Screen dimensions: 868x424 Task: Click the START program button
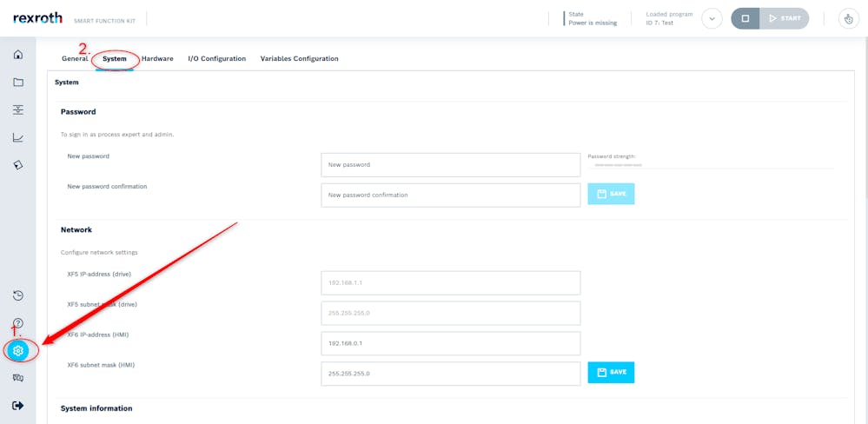(785, 19)
